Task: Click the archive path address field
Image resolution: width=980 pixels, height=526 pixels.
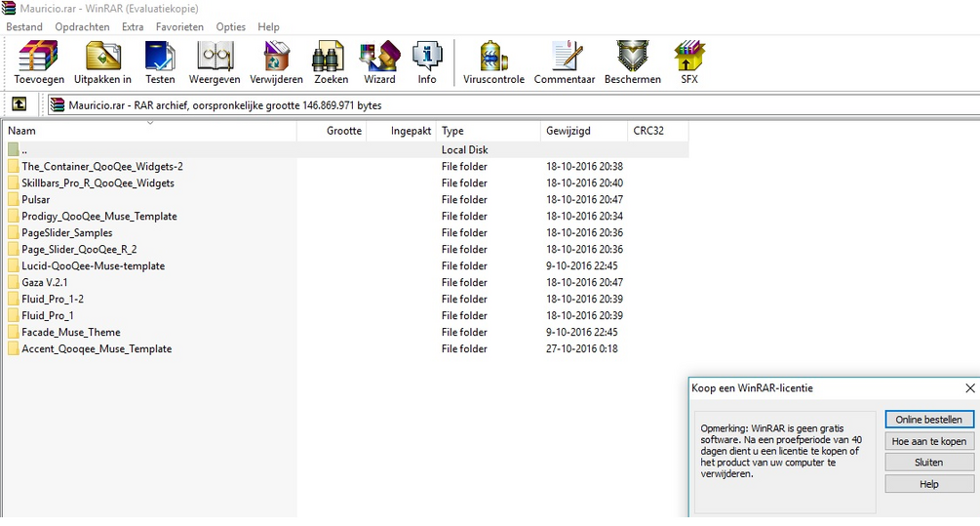Action: (513, 105)
